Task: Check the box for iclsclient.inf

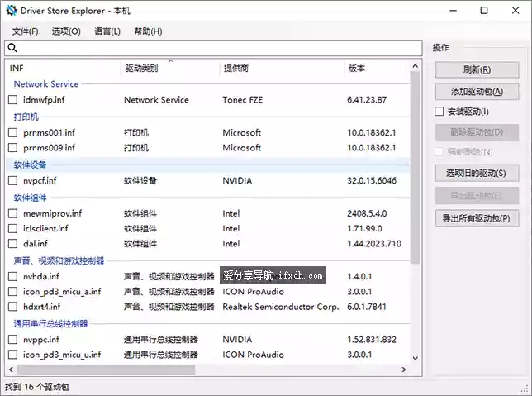Action: pos(12,228)
